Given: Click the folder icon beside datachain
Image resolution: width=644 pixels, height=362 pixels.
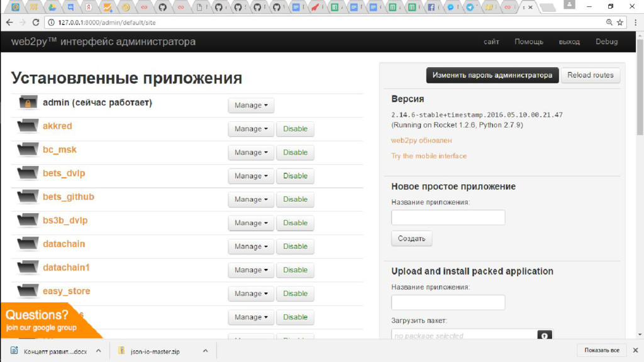Looking at the screenshot, I should click(28, 244).
